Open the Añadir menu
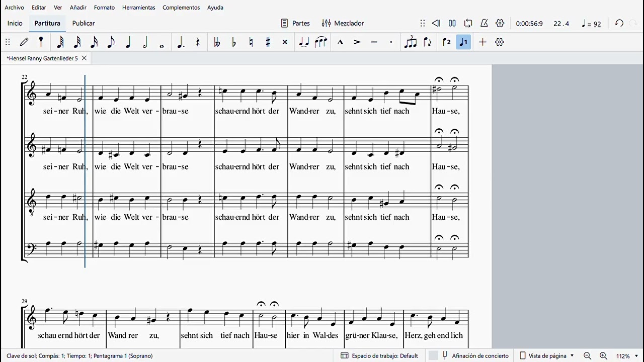The height and width of the screenshot is (362, 644). tap(78, 8)
